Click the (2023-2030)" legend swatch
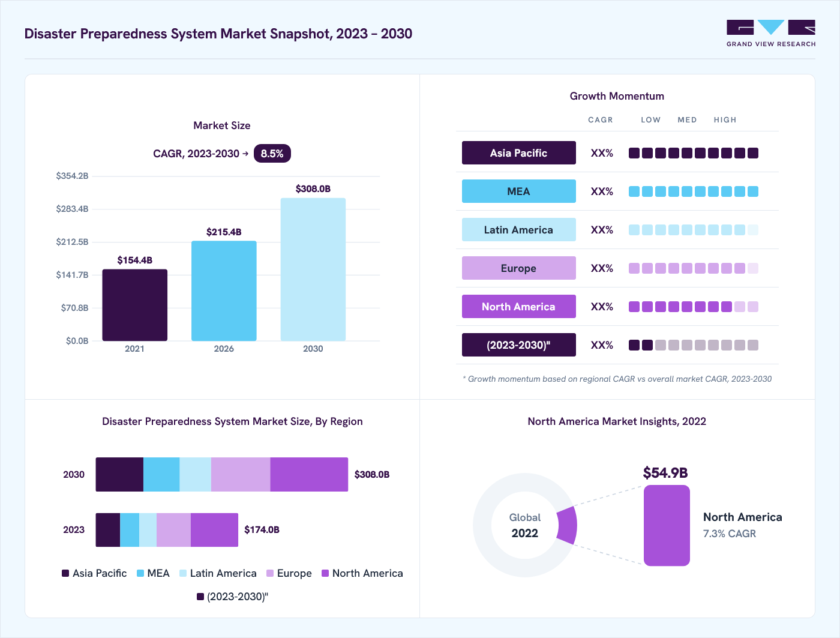Image resolution: width=840 pixels, height=638 pixels. click(200, 597)
